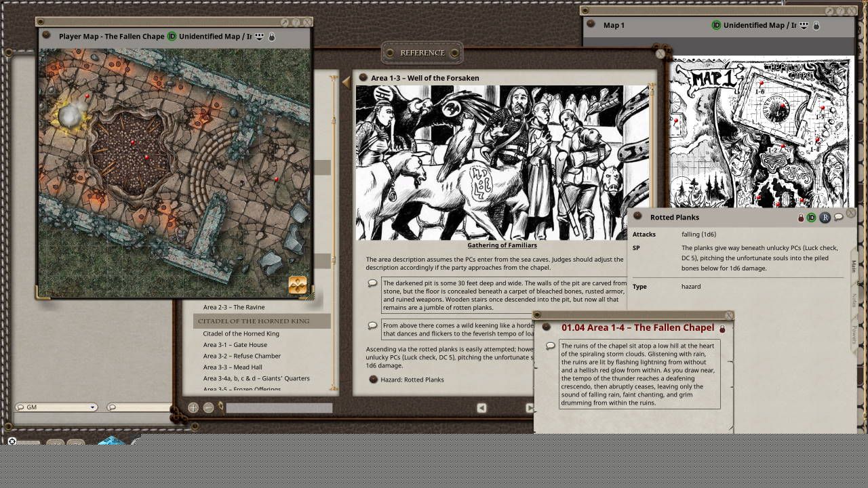
Task: Click the REFERENCE title banner
Action: [x=422, y=53]
